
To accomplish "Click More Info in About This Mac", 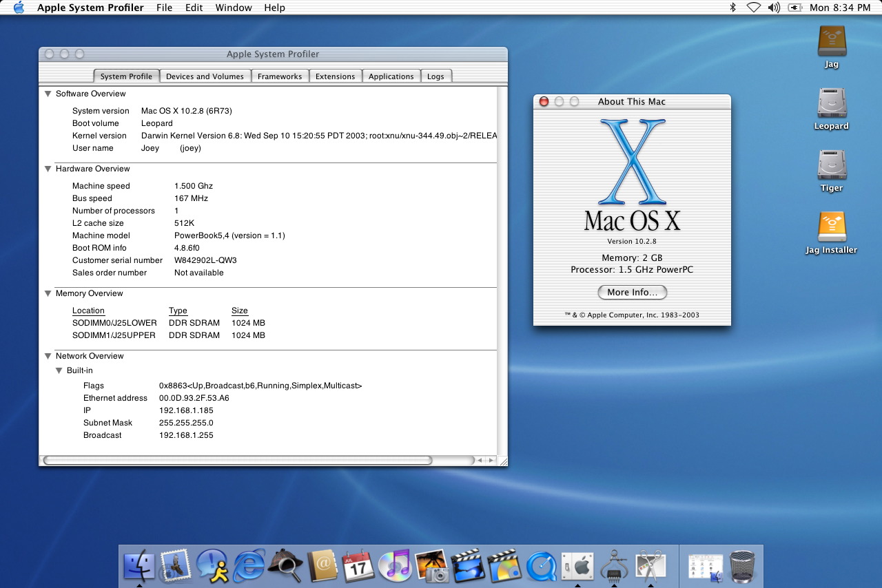I will click(632, 292).
